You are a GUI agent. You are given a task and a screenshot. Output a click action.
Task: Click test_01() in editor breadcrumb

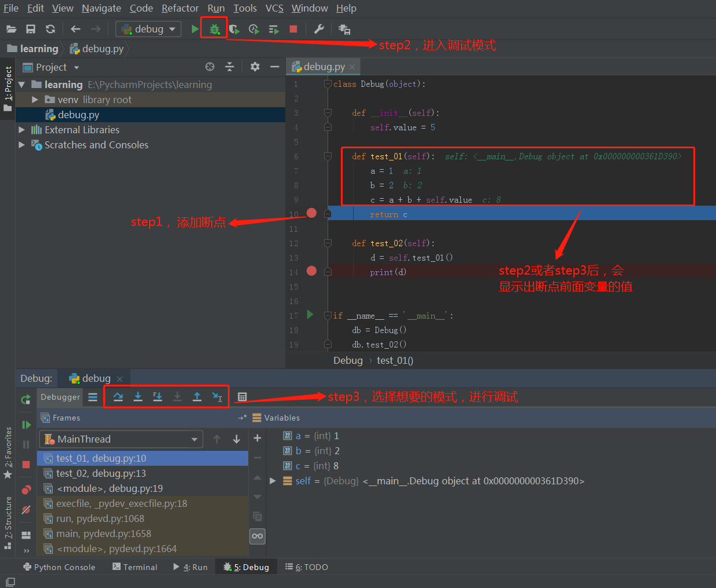(x=395, y=360)
